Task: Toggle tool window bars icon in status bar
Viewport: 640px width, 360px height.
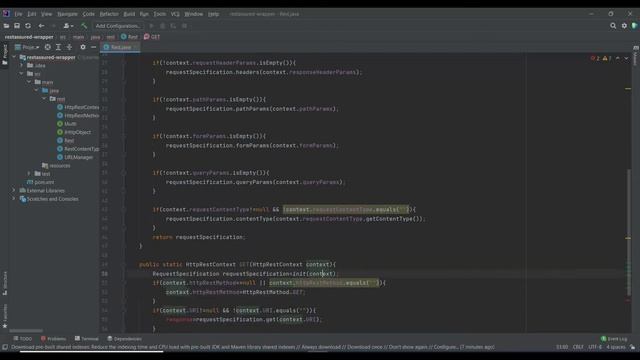Action: [x=5, y=347]
